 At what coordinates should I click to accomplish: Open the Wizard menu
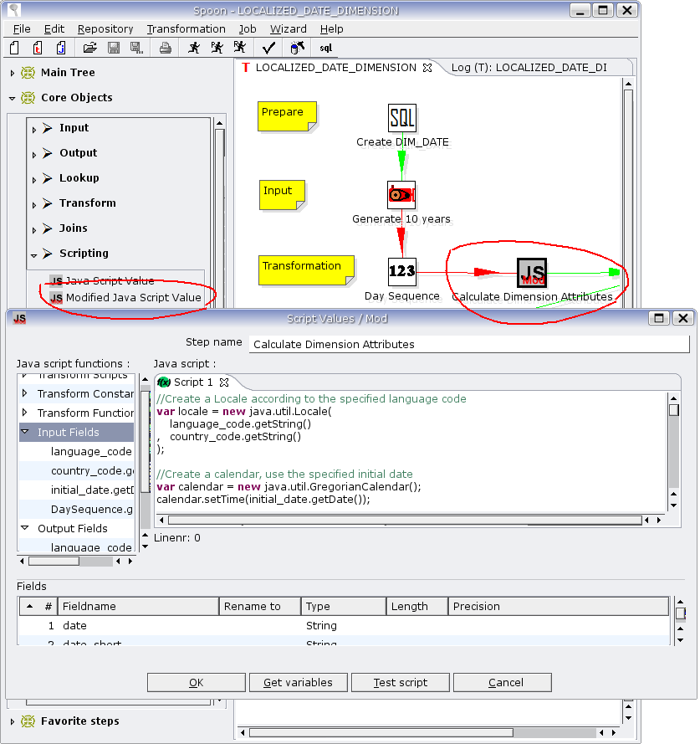point(289,29)
